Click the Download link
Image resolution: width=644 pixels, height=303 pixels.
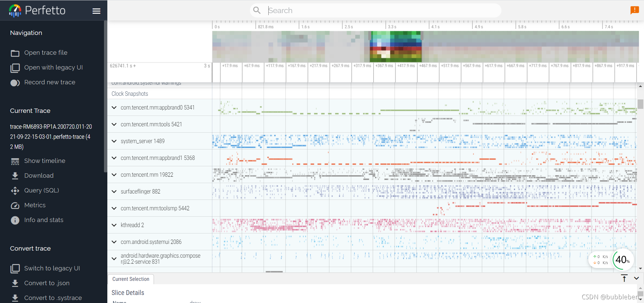pyautogui.click(x=39, y=176)
